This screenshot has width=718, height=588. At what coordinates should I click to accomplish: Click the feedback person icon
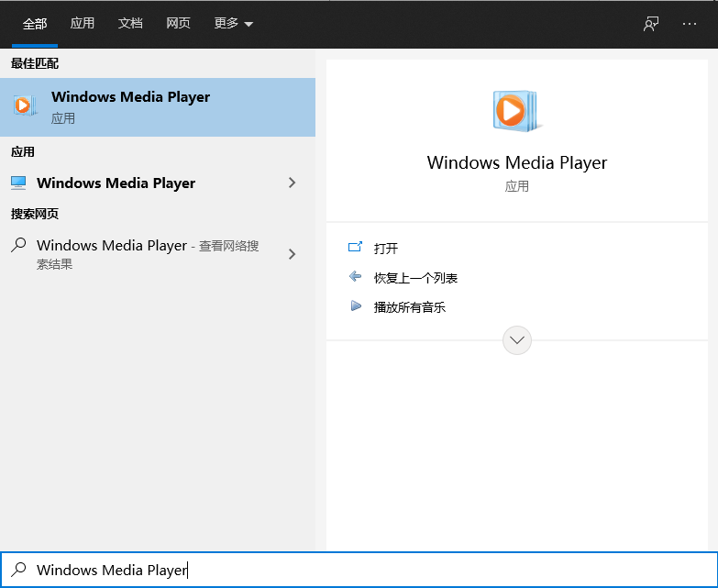[651, 24]
